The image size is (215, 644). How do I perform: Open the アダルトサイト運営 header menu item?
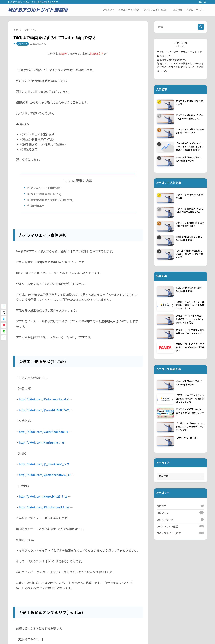coord(129,10)
